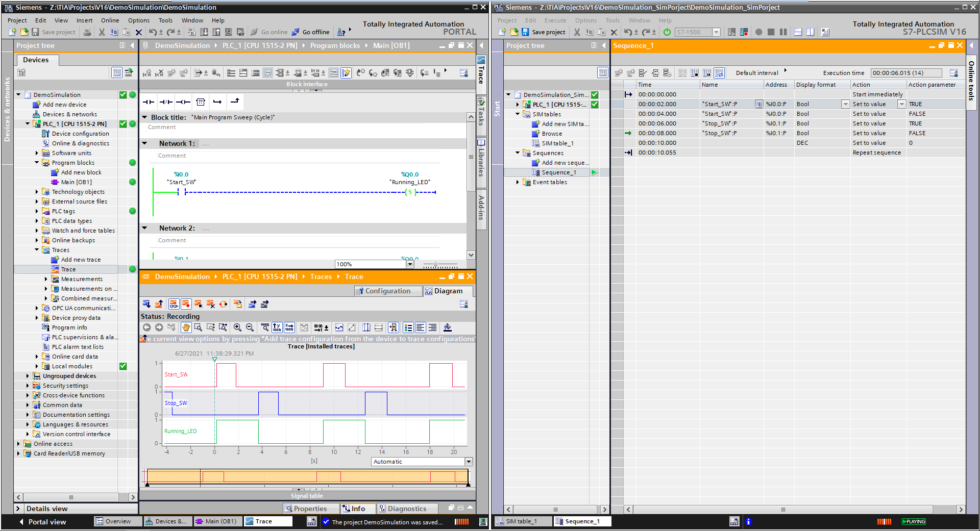Select the Main (OB1) taskbar tab
This screenshot has height=531, width=980.
coord(217,521)
